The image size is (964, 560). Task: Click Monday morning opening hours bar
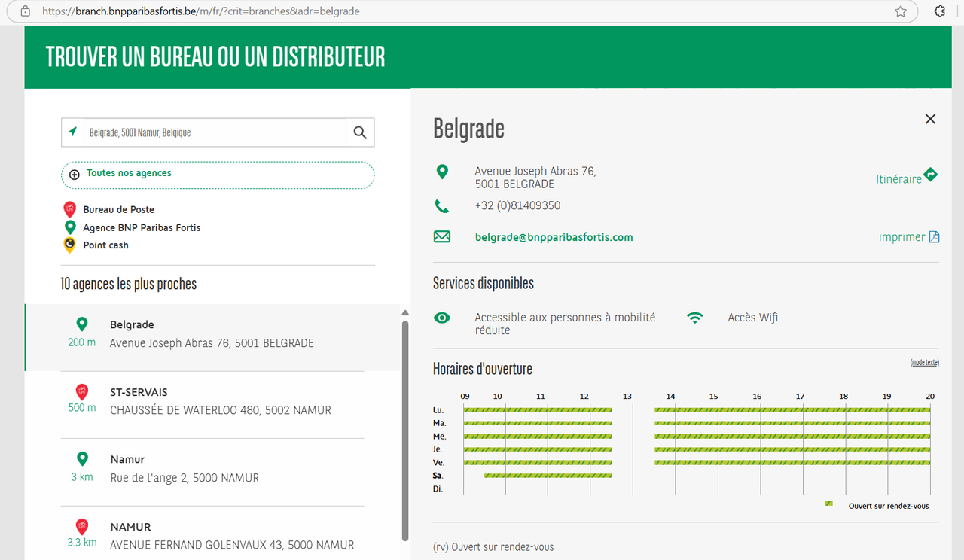(538, 410)
